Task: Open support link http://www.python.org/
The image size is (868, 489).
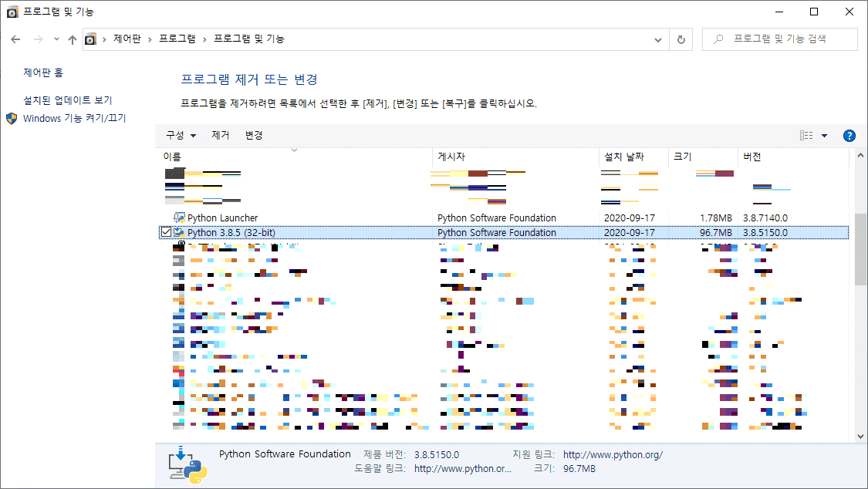Action: [613, 455]
